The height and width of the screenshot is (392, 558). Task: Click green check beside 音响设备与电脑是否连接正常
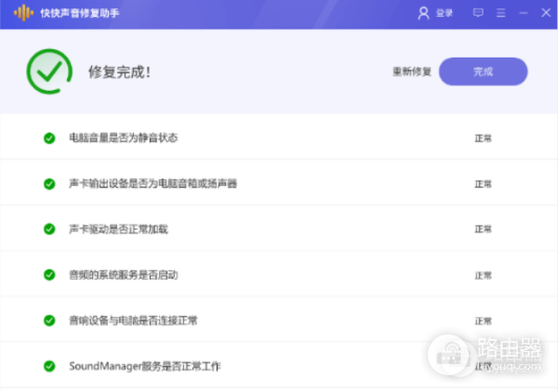(x=49, y=320)
